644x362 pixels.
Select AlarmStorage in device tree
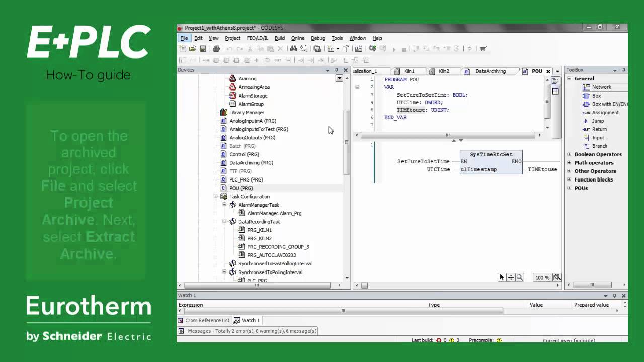(x=248, y=96)
